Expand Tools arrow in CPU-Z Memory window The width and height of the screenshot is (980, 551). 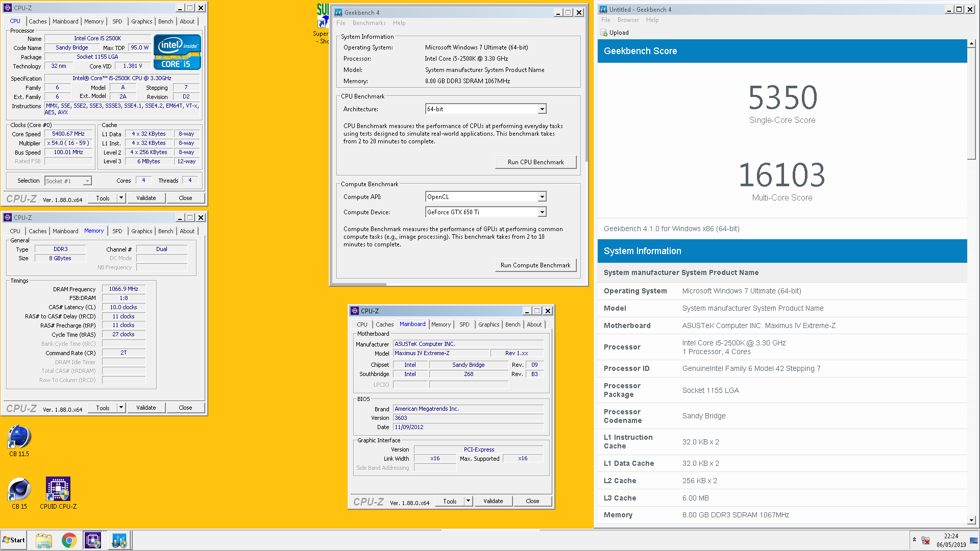pos(121,408)
